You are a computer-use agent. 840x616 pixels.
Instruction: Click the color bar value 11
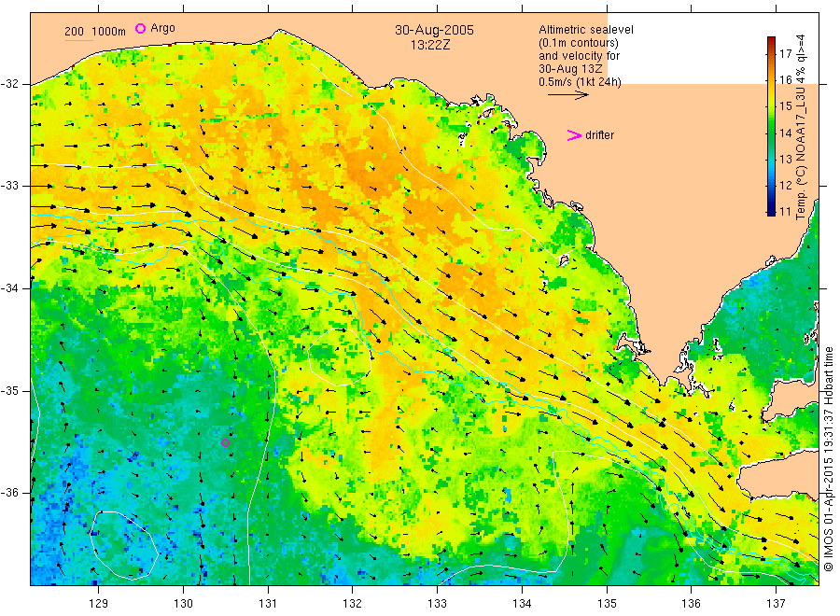785,212
